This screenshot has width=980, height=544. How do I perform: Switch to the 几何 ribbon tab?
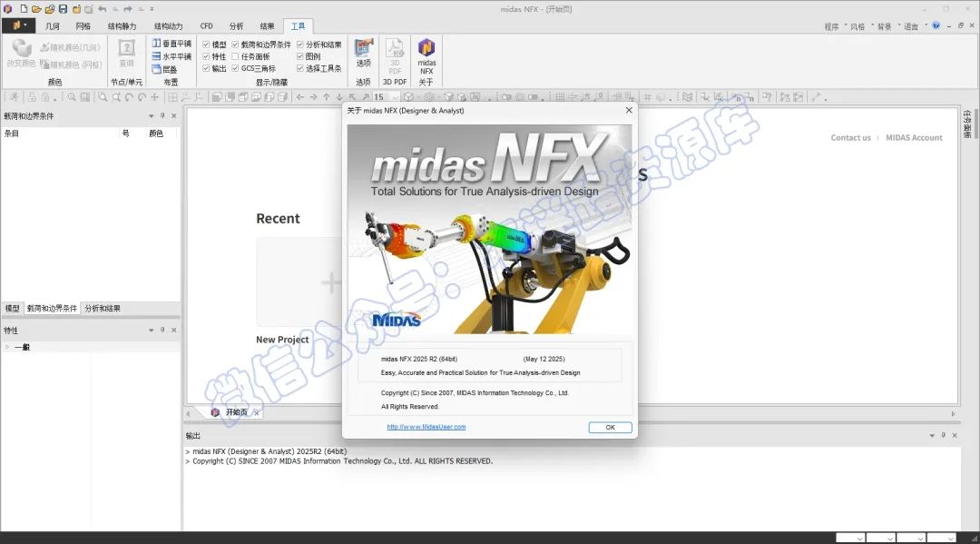tap(53, 26)
